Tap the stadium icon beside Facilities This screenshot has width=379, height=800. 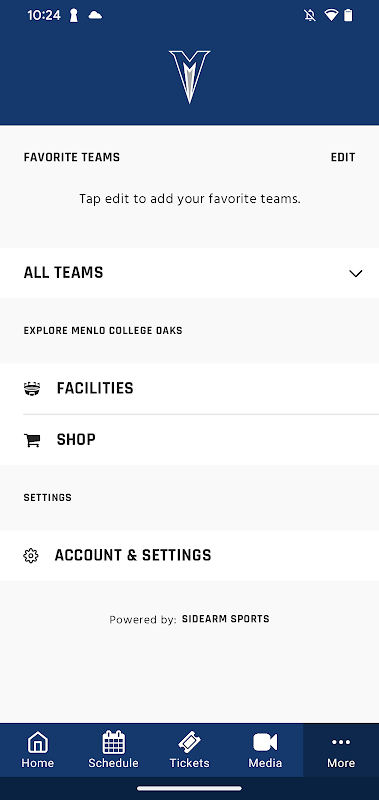point(32,389)
